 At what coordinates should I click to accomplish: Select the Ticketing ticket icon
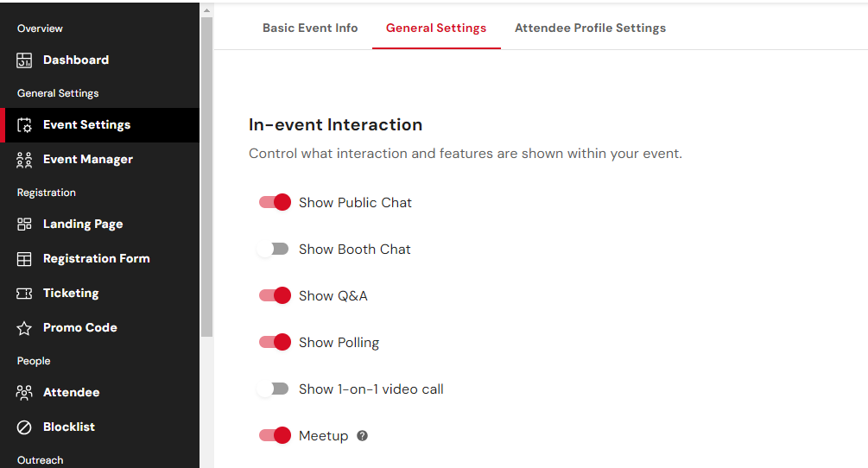point(24,294)
